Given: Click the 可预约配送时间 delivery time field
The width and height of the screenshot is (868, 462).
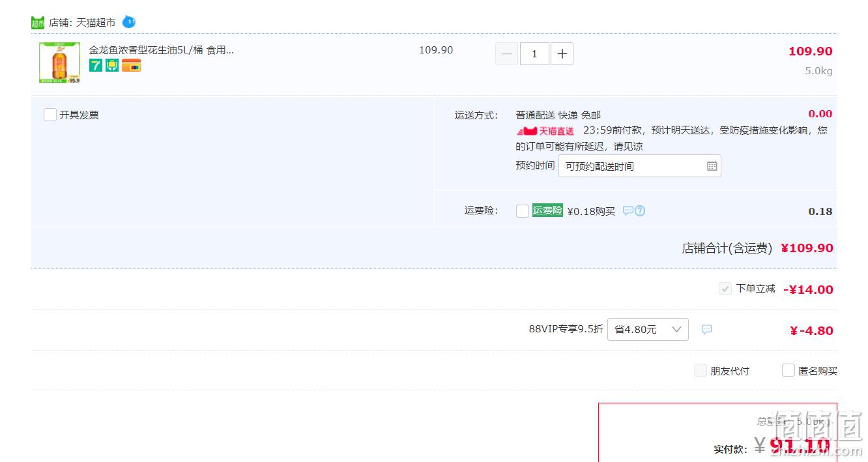Looking at the screenshot, I should [x=640, y=166].
